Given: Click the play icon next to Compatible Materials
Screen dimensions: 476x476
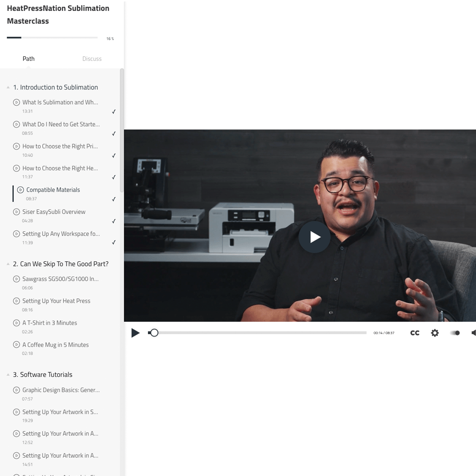Looking at the screenshot, I should click(x=20, y=189).
